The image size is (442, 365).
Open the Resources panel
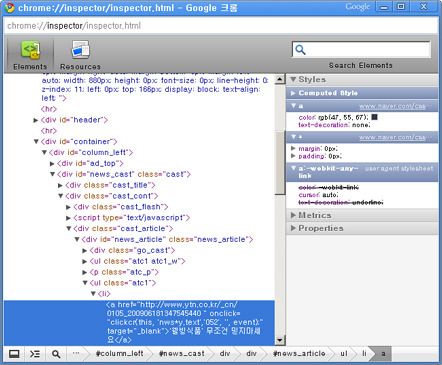tap(80, 54)
